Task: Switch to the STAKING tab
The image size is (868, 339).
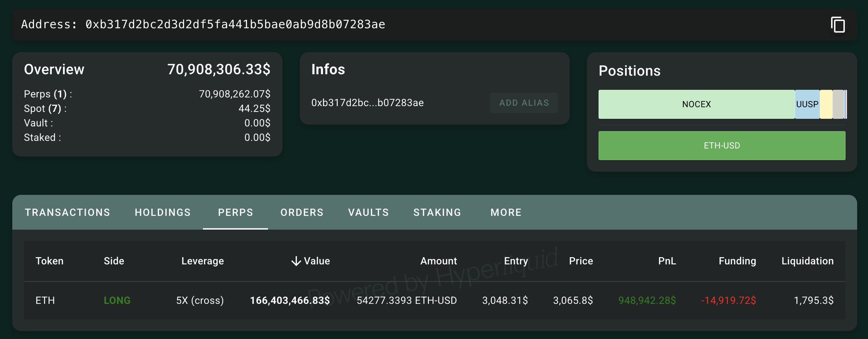Action: (x=437, y=213)
